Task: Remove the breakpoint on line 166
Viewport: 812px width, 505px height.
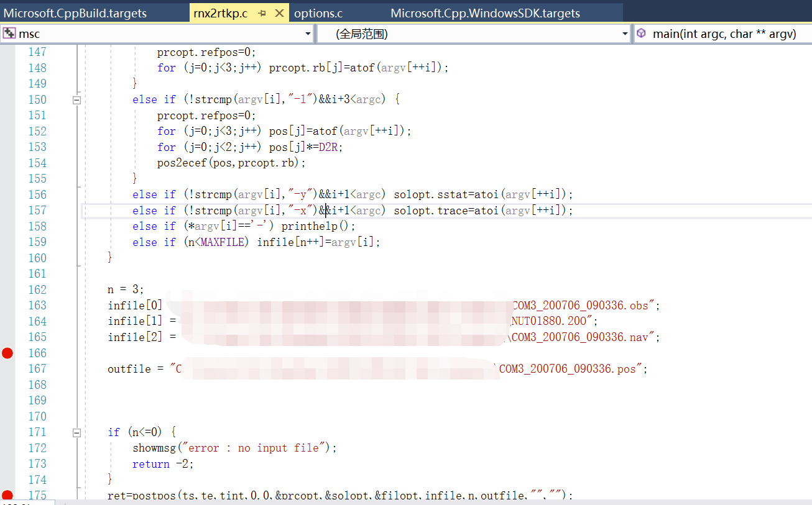Action: pos(7,353)
